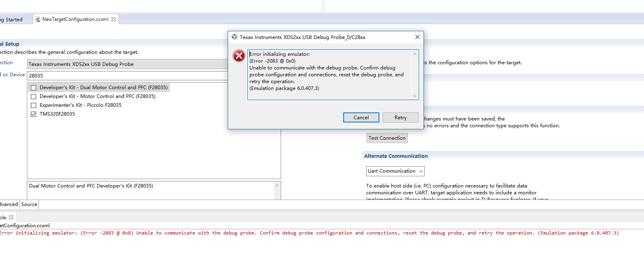Click the NewTargetConfiguration.ccxml file icon
The width and height of the screenshot is (644, 259).
38,19
